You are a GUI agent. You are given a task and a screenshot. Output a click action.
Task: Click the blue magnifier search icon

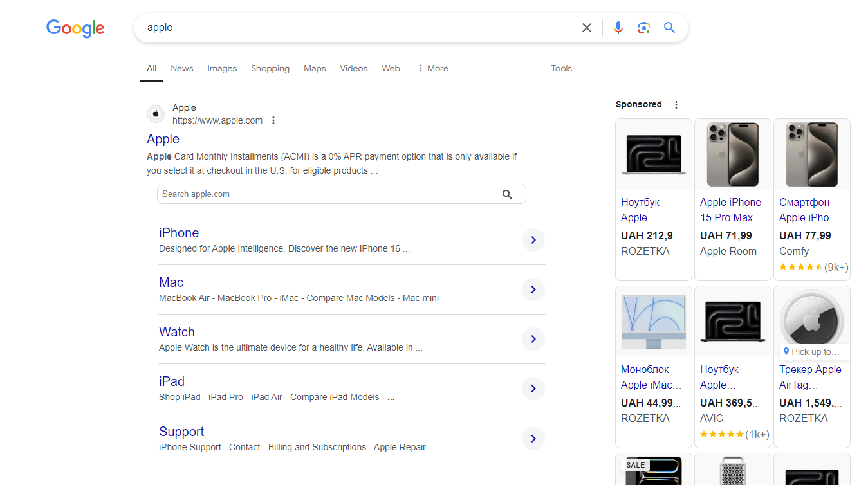(x=670, y=28)
